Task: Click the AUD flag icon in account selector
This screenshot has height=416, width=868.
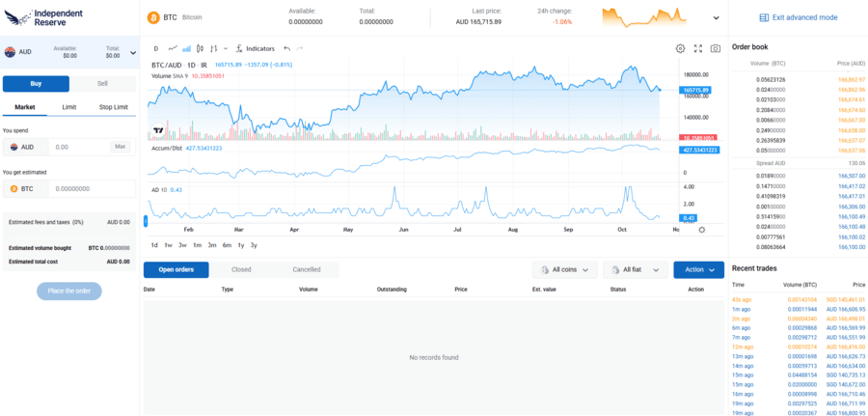Action: tap(10, 52)
